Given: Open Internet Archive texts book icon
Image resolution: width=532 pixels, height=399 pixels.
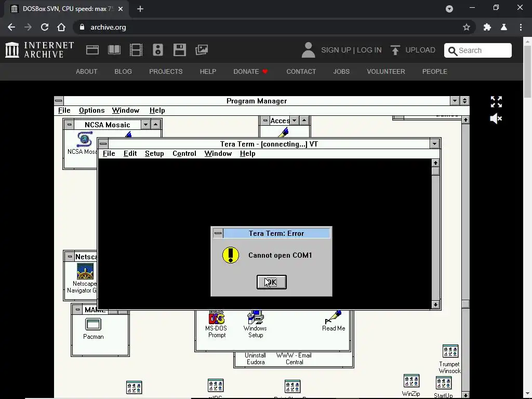Looking at the screenshot, I should coord(114,50).
